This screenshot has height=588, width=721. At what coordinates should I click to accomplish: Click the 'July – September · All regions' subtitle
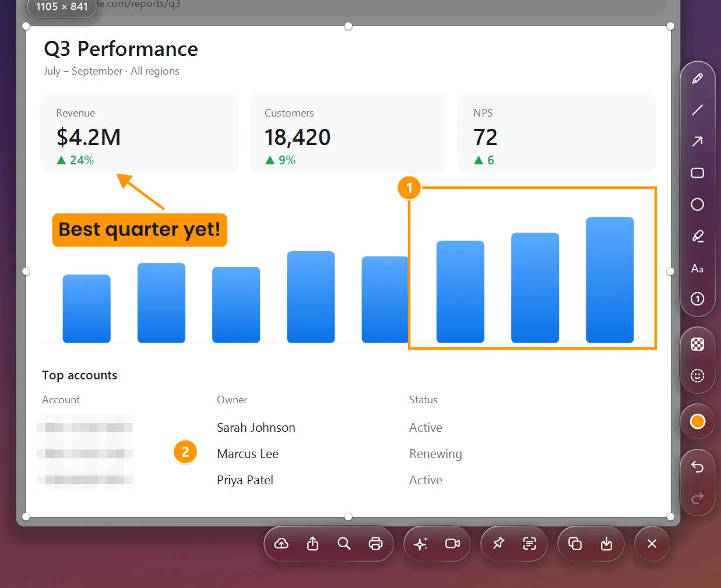tap(111, 71)
